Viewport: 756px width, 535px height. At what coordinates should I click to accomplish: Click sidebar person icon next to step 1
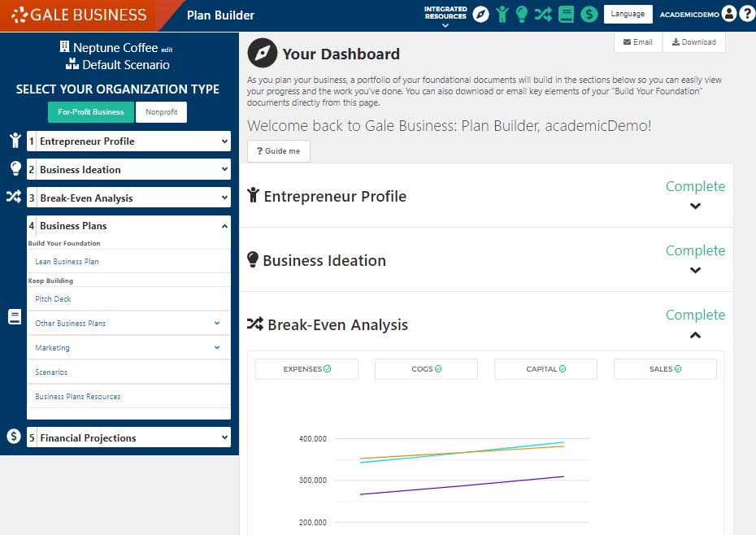click(15, 141)
